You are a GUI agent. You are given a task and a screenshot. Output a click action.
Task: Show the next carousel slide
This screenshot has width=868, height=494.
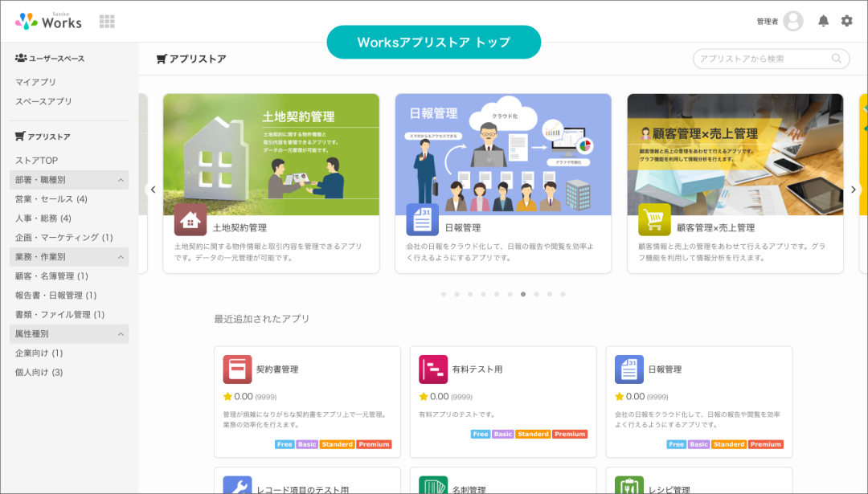point(853,190)
